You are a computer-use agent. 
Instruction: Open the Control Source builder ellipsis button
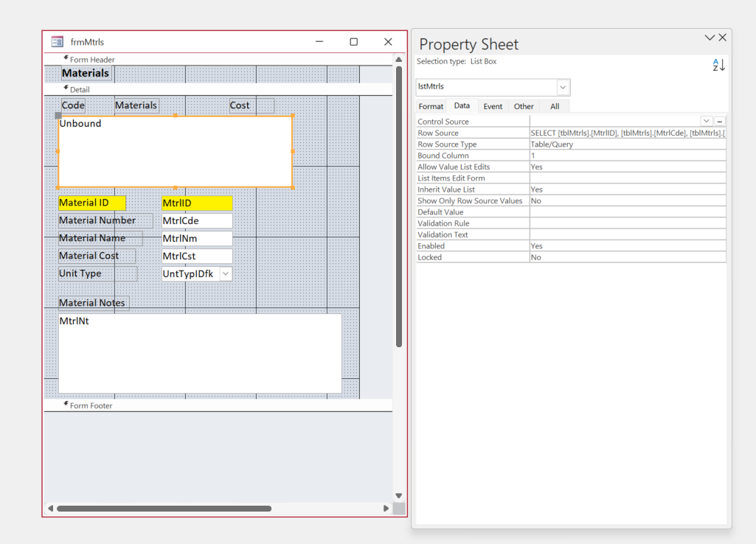click(719, 122)
